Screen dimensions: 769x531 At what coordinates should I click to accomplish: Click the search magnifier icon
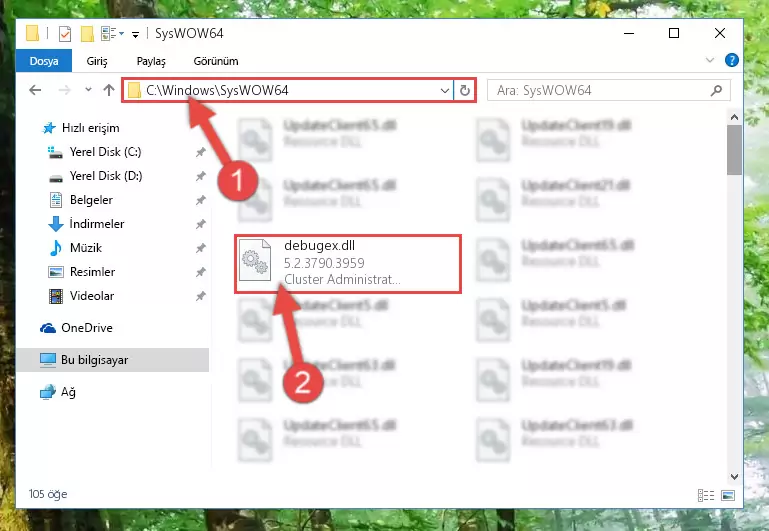pos(716,91)
